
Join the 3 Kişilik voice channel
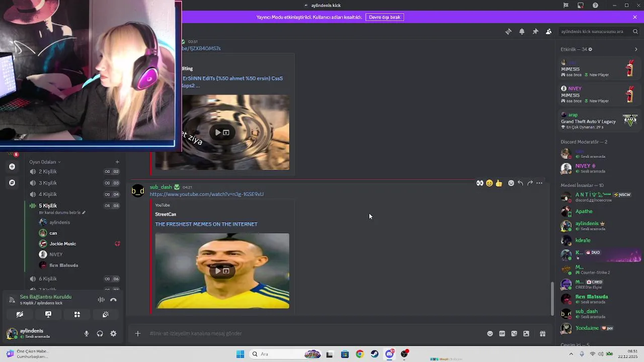(x=74, y=183)
